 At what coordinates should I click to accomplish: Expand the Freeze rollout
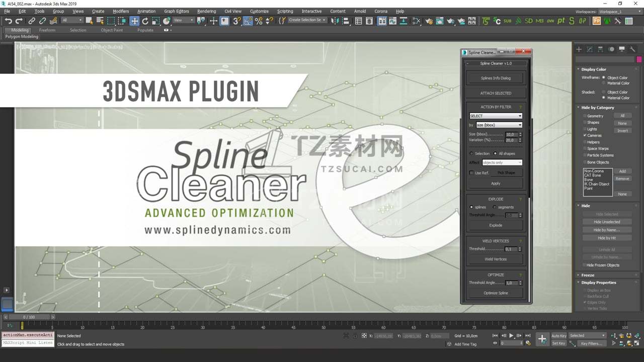[588, 275]
